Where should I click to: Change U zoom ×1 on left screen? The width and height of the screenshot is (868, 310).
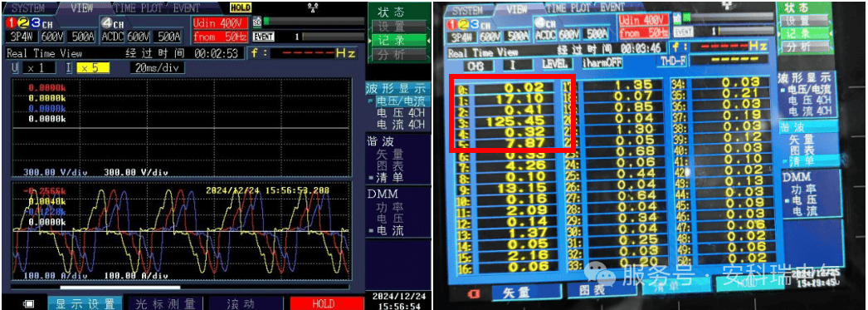tap(40, 68)
